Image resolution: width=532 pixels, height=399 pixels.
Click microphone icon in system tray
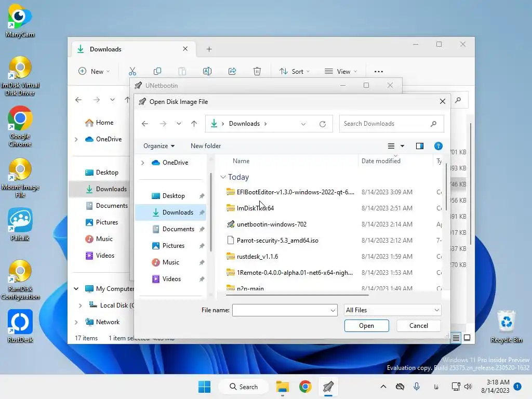click(417, 387)
